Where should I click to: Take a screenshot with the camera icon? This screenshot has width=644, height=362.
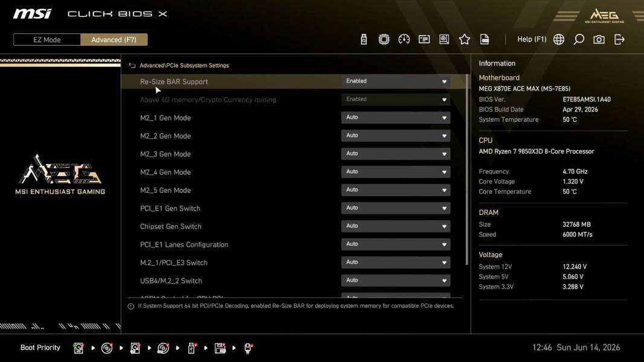click(x=599, y=39)
